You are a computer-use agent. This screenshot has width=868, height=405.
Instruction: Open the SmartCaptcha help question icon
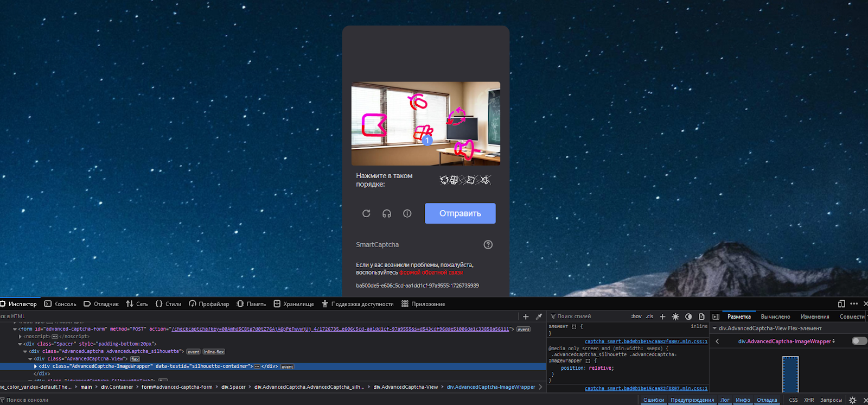[x=488, y=245]
